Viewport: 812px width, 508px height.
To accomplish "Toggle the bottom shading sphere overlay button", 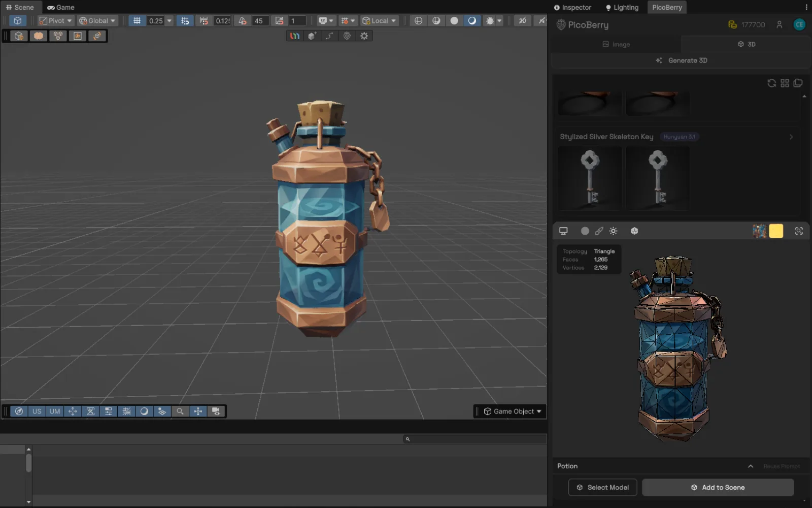I will click(x=144, y=411).
